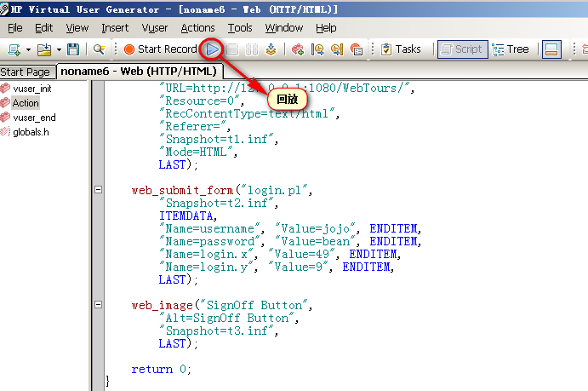The image size is (588, 391).
Task: Click the "Snapshot=t1.inf" code text
Action: click(x=216, y=139)
